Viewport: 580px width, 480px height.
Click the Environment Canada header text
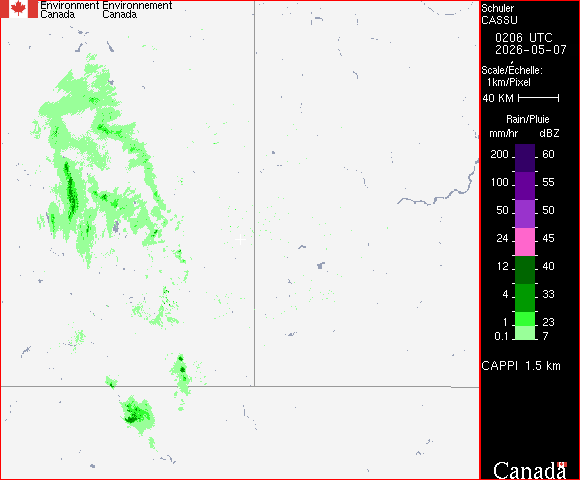(69, 10)
